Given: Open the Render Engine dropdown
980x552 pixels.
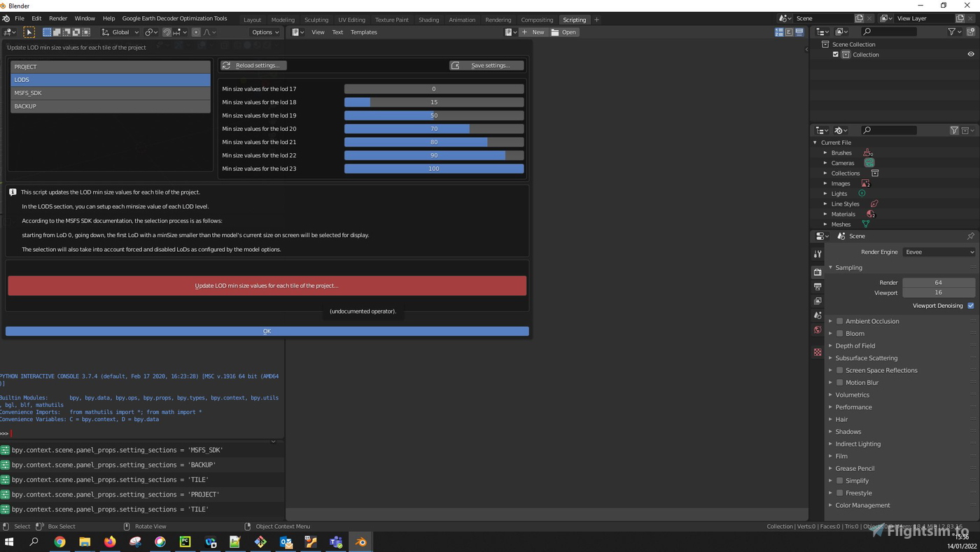Looking at the screenshot, I should (x=938, y=252).
